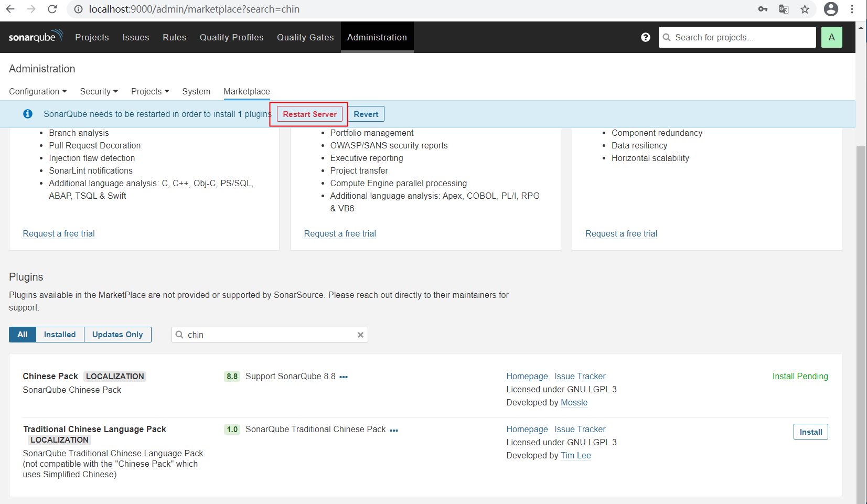Open the admin Projects dropdown
Image resolution: width=867 pixels, height=504 pixels.
point(150,91)
